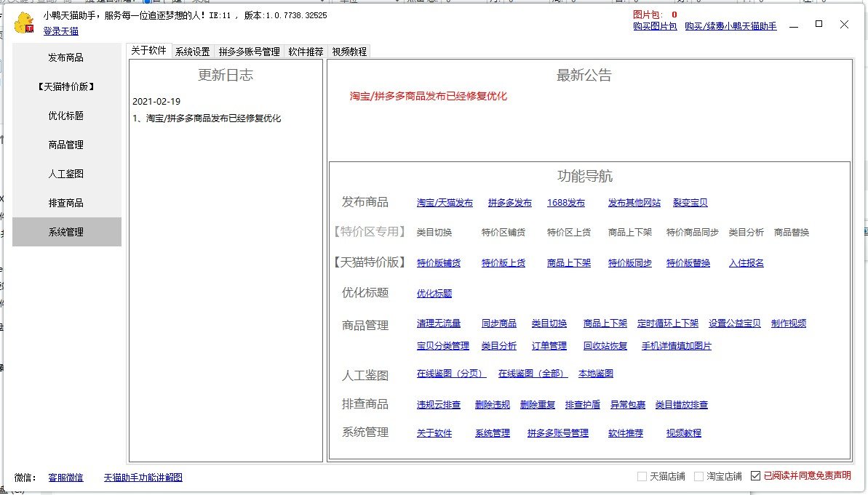Select the 视频教程 tab
This screenshot has height=495, width=868.
coord(349,52)
